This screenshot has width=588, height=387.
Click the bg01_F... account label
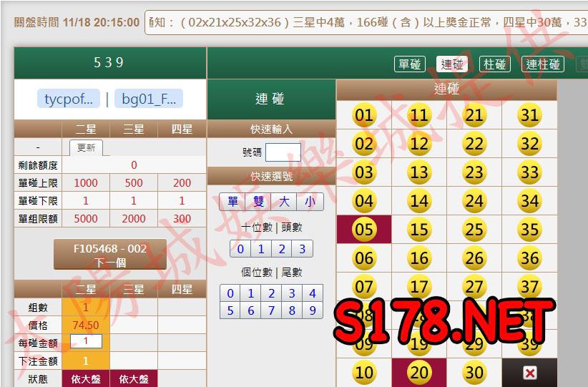[149, 99]
